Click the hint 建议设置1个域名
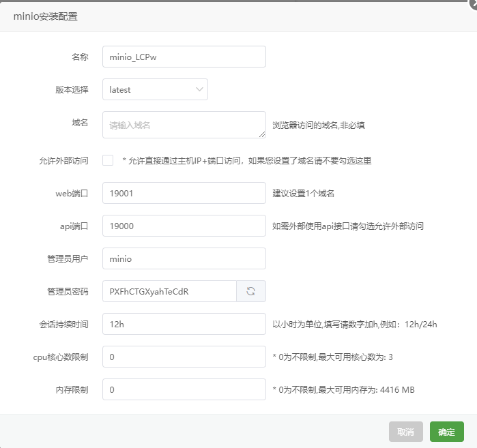The height and width of the screenshot is (448, 477). pyautogui.click(x=303, y=193)
